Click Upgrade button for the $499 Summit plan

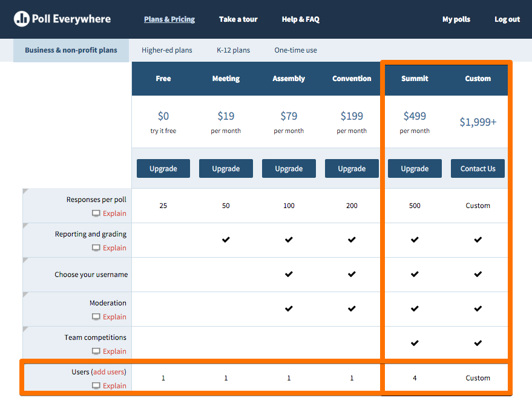[415, 169]
